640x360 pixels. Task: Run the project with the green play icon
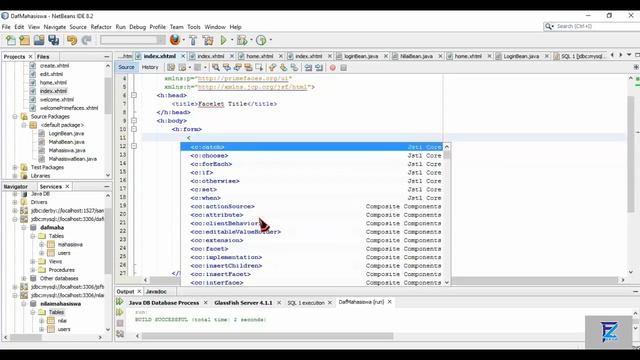click(223, 40)
